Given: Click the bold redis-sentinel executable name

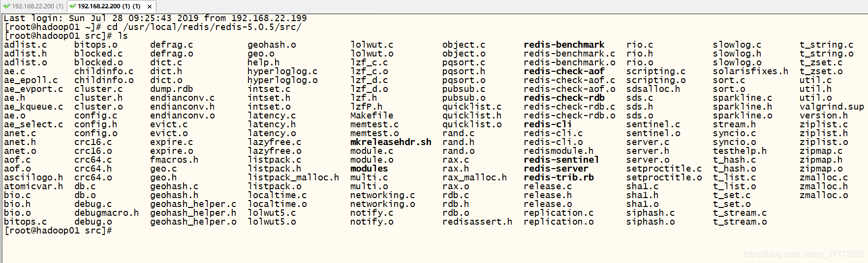Looking at the screenshot, I should click(x=561, y=160).
